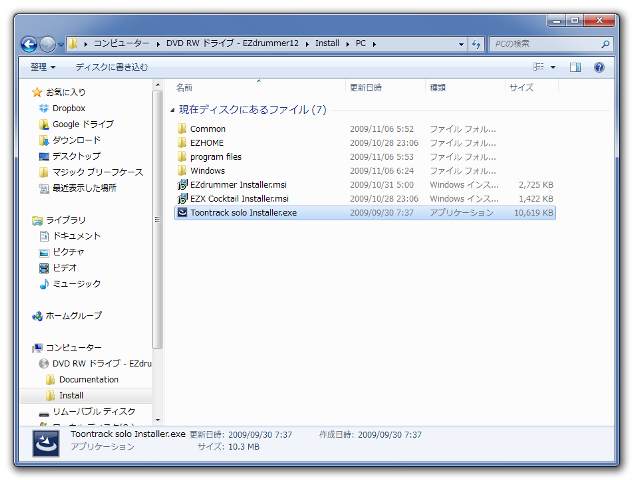Click the ピクチャ library icon
The height and width of the screenshot is (480, 633).
coord(44,253)
